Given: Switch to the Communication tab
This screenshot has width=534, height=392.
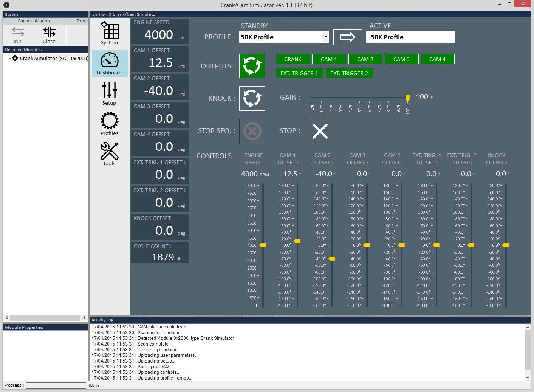Looking at the screenshot, I should pyautogui.click(x=34, y=21).
